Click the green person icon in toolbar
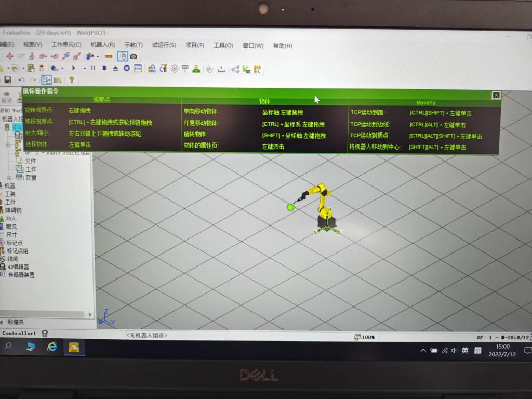The height and width of the screenshot is (399, 532). [196, 69]
